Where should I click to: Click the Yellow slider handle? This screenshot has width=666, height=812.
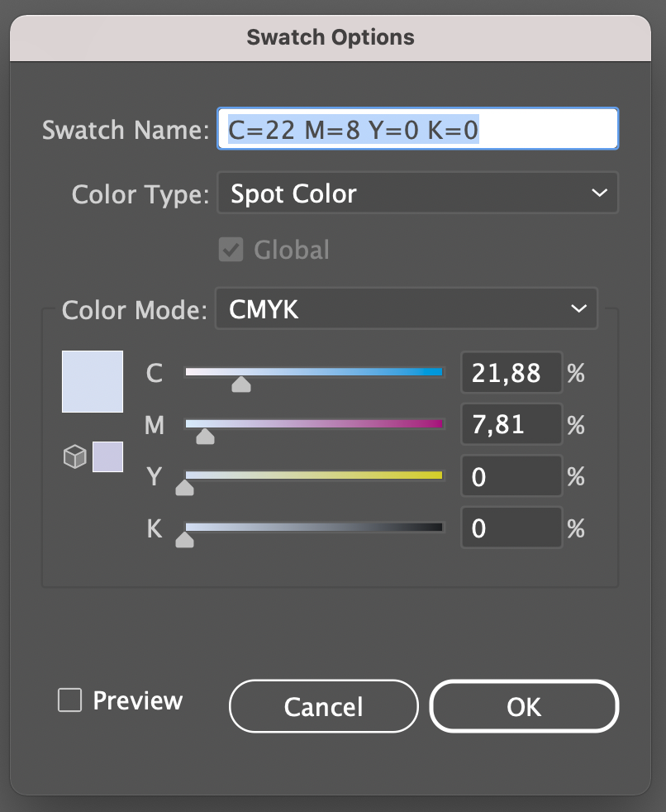185,489
